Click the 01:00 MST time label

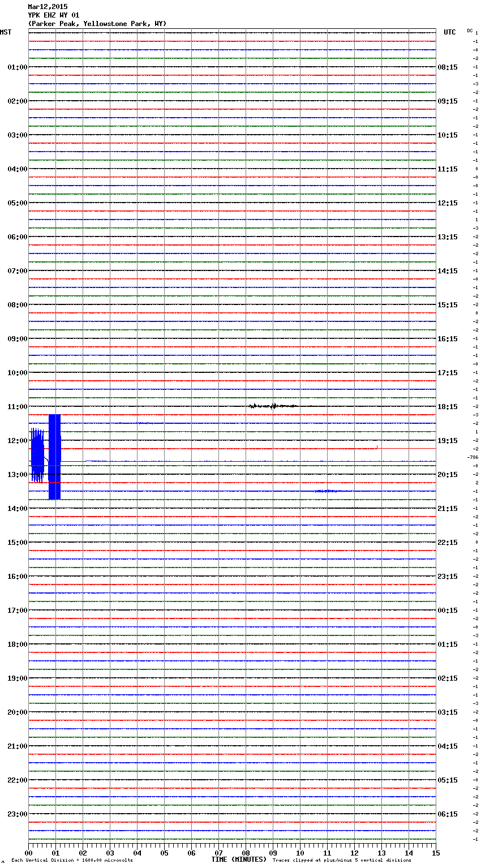click(17, 67)
